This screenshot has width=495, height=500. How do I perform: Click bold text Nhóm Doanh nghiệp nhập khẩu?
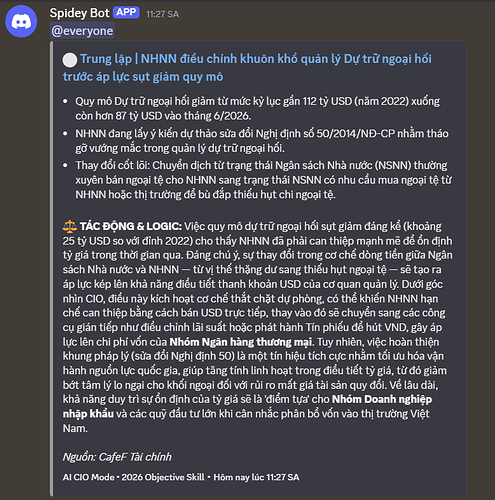(247, 406)
